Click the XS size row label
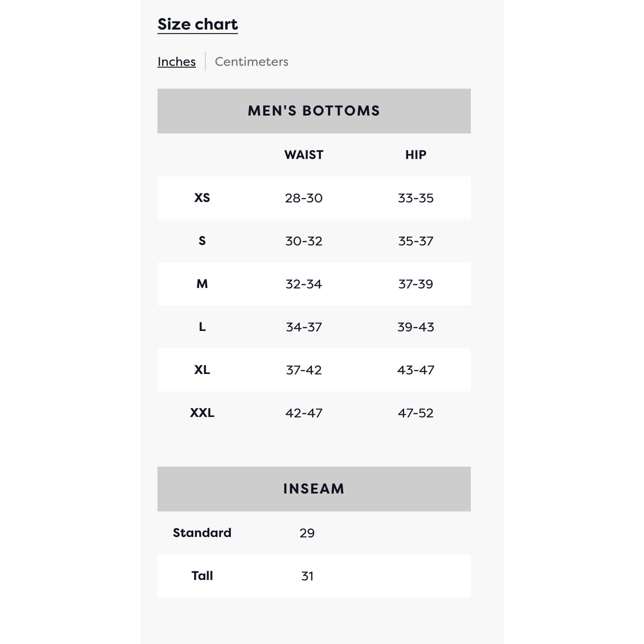The image size is (644, 644). coord(202,198)
